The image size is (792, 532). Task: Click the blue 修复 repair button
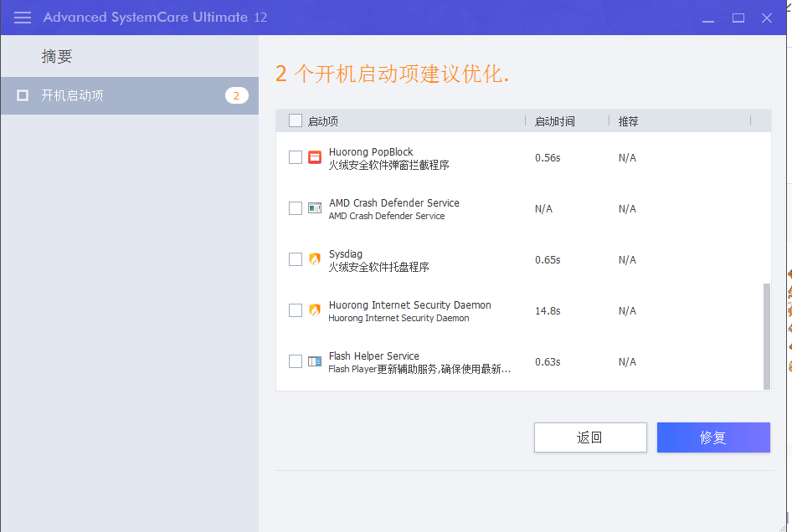click(x=712, y=437)
